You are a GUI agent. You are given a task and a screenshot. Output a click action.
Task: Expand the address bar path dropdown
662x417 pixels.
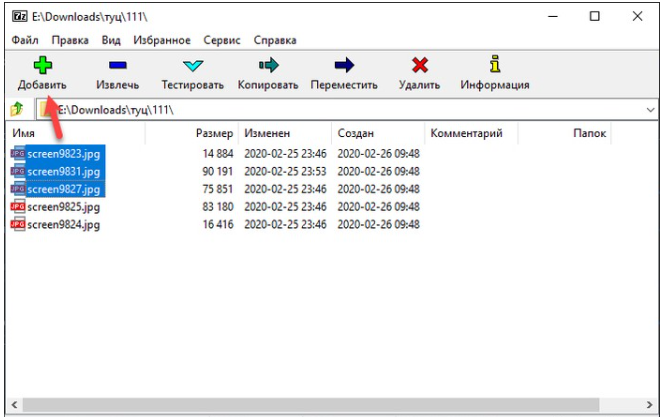click(x=650, y=109)
